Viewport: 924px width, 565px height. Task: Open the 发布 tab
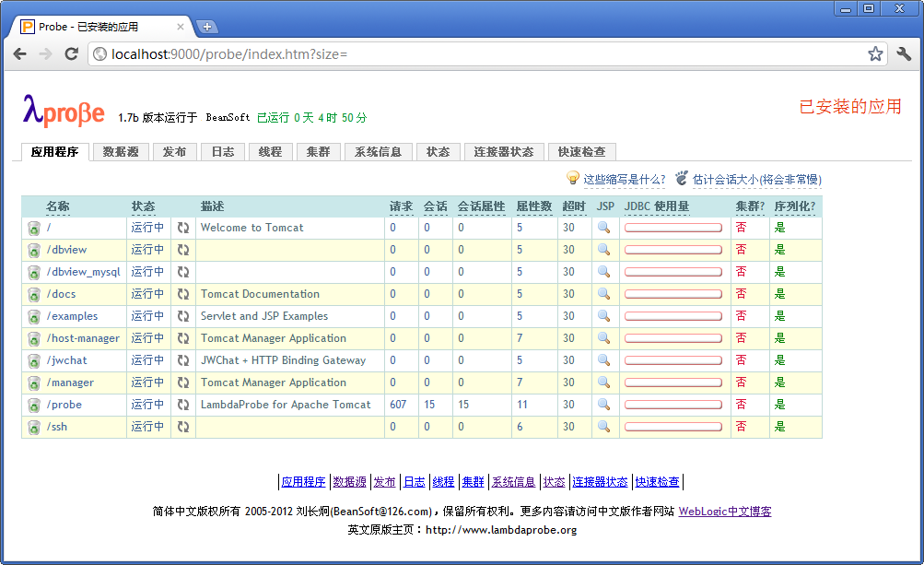click(174, 151)
